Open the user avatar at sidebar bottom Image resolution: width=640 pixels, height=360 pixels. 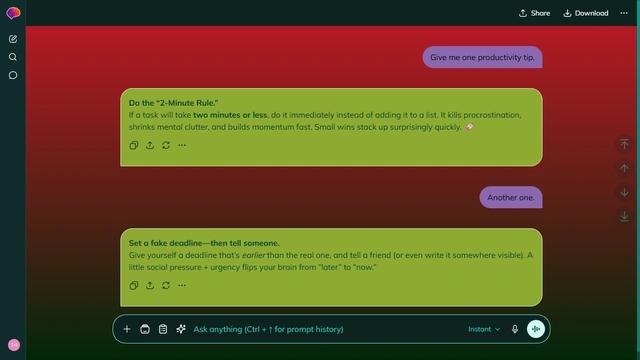point(14,345)
